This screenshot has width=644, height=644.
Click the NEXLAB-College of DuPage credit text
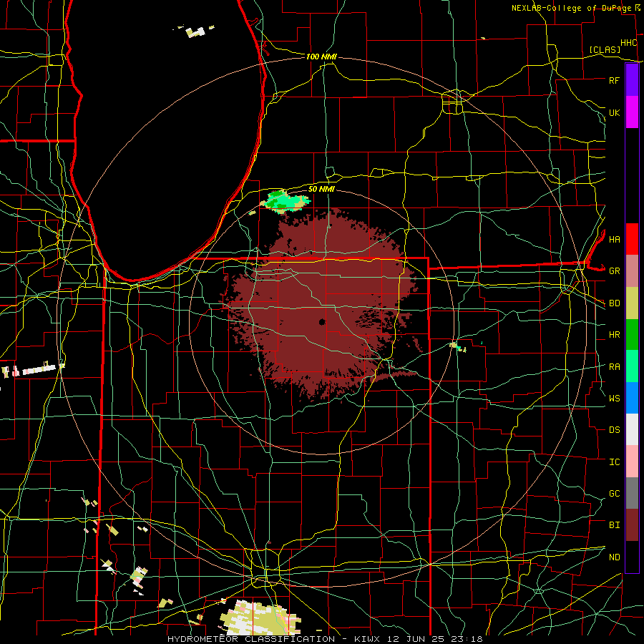coord(571,8)
